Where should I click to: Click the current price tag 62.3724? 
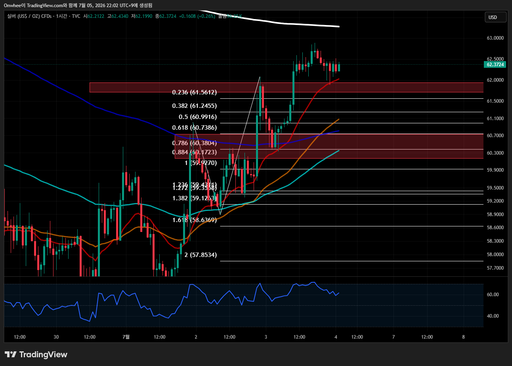(x=495, y=65)
